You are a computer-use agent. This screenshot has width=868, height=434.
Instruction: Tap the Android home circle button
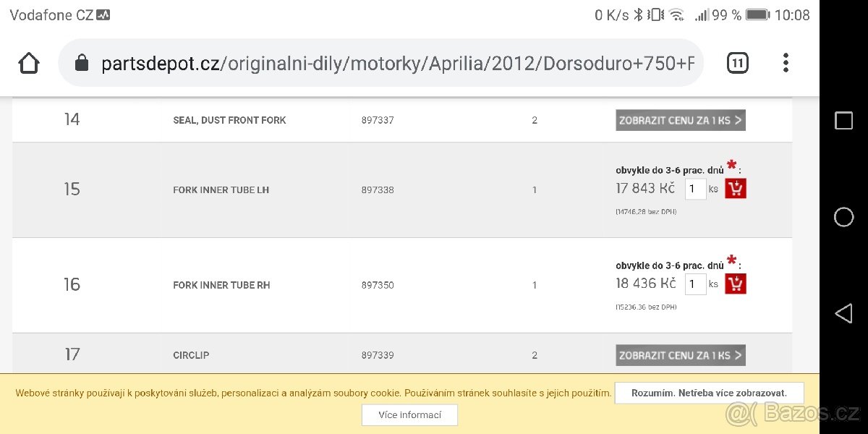pyautogui.click(x=843, y=216)
